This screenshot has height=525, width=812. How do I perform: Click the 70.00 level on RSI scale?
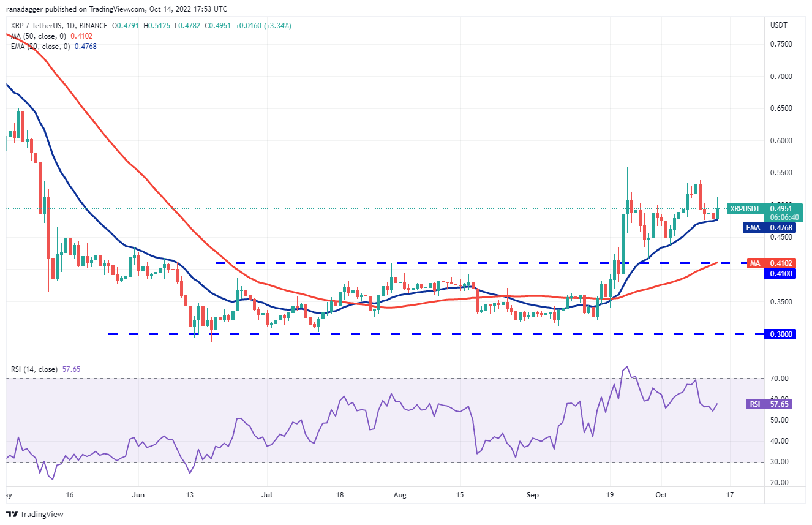tap(778, 379)
